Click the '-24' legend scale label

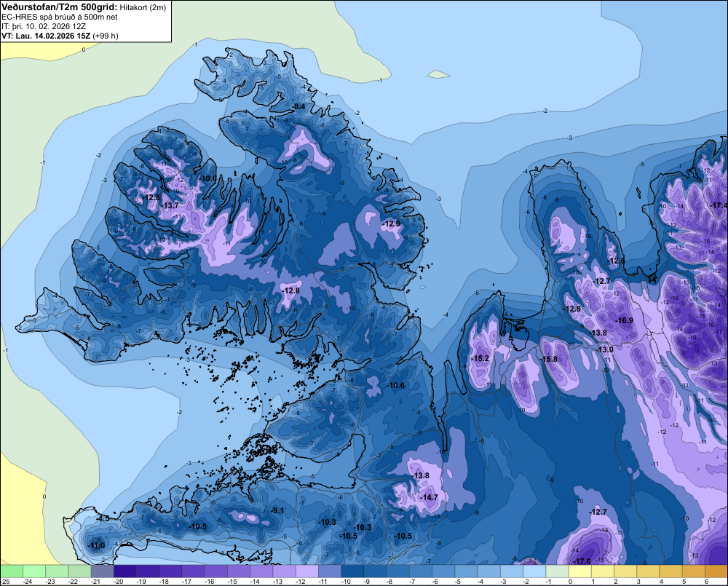coord(28,582)
